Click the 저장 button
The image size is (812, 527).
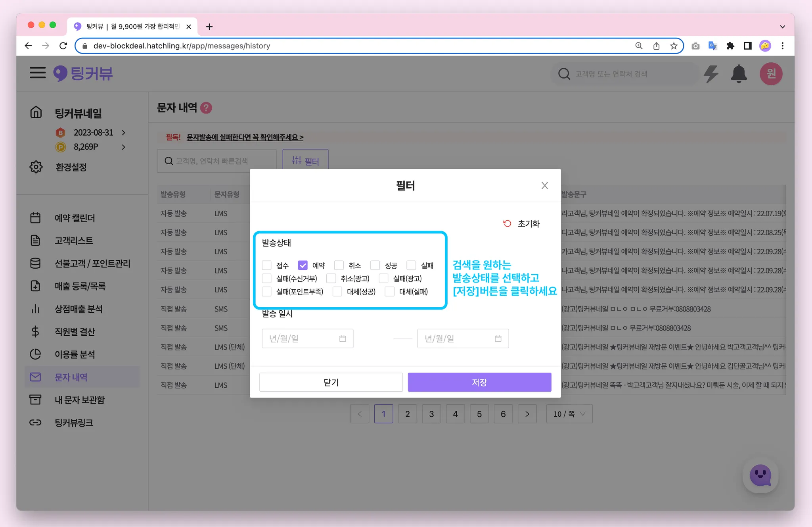coord(479,382)
